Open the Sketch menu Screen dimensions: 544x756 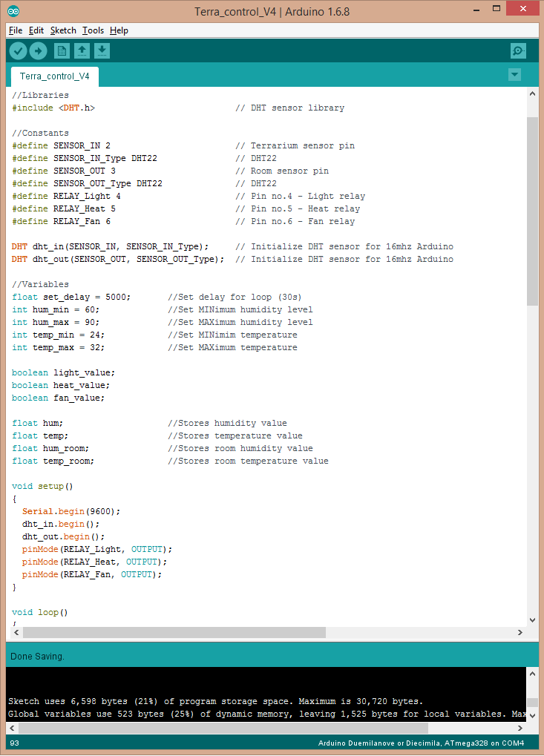(x=63, y=30)
